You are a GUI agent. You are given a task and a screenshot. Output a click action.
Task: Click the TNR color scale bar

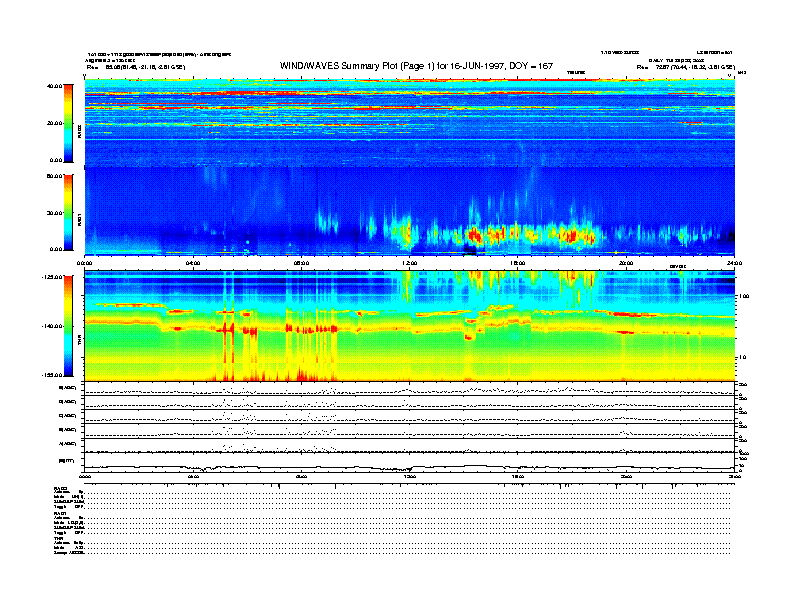point(68,326)
